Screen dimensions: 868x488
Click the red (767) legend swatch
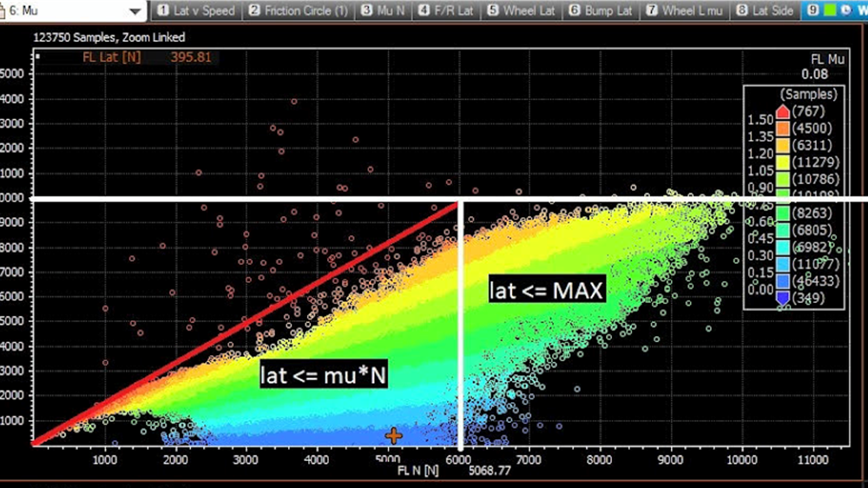click(782, 111)
